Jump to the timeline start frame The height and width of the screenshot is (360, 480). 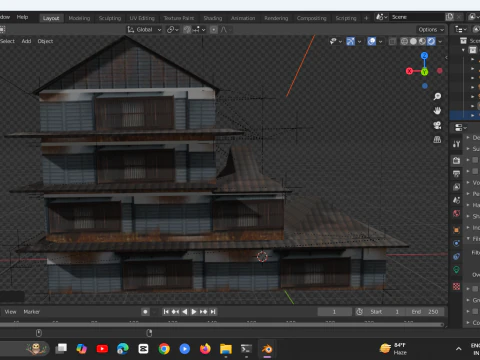click(166, 312)
